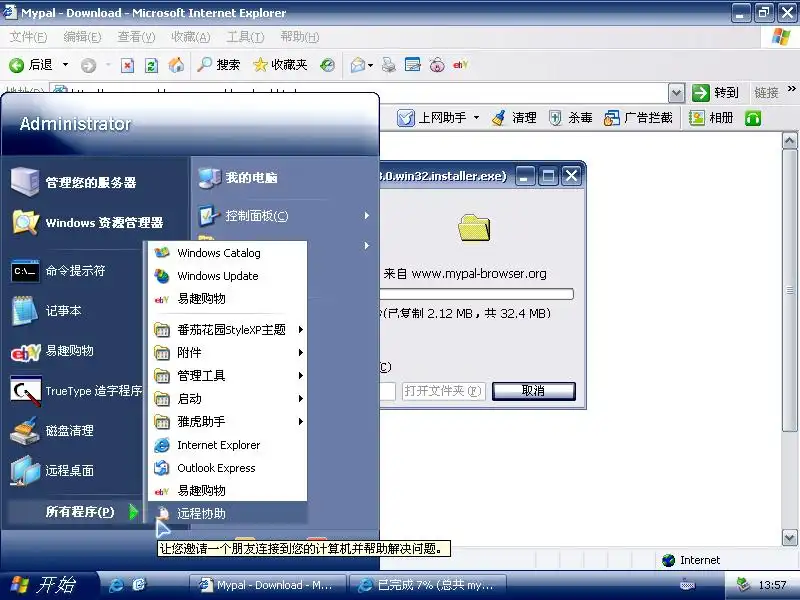This screenshot has height=600, width=800.
Task: Select 远程协助 in programs list
Action: click(228, 513)
